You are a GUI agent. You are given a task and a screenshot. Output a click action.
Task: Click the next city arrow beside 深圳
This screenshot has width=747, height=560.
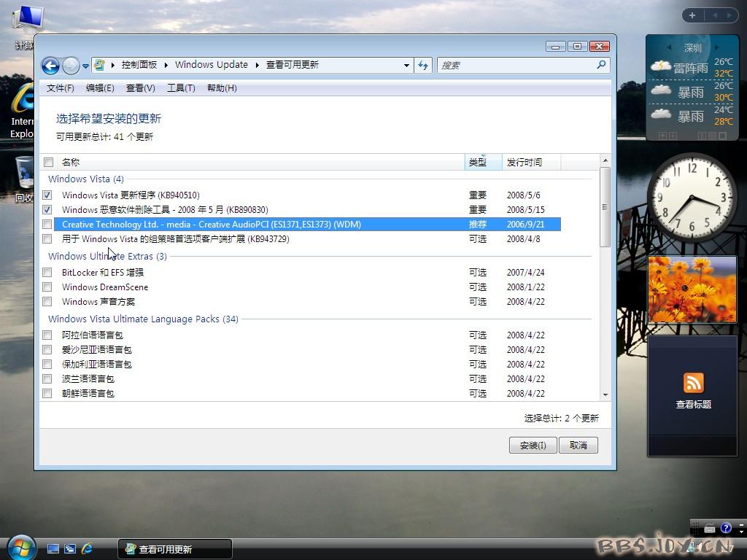point(716,47)
